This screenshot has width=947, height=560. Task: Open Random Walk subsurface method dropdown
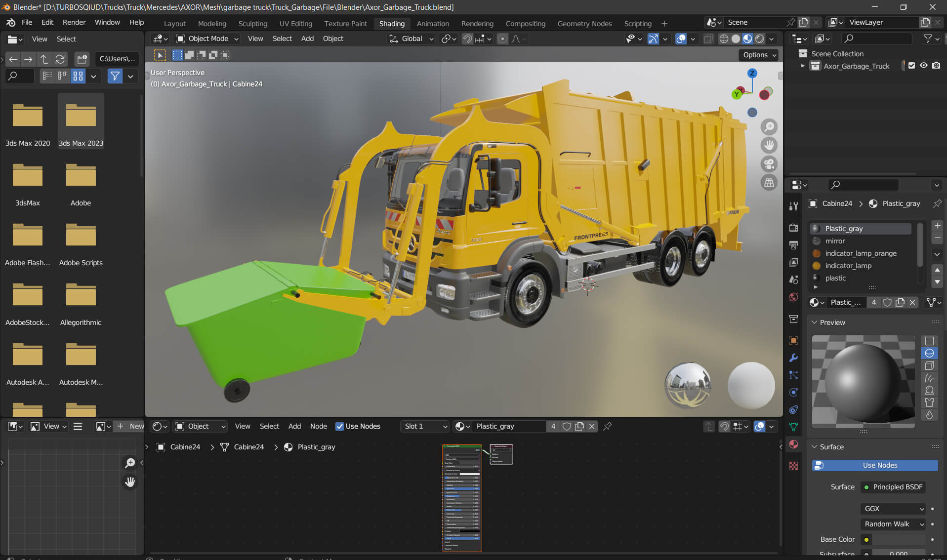click(893, 524)
